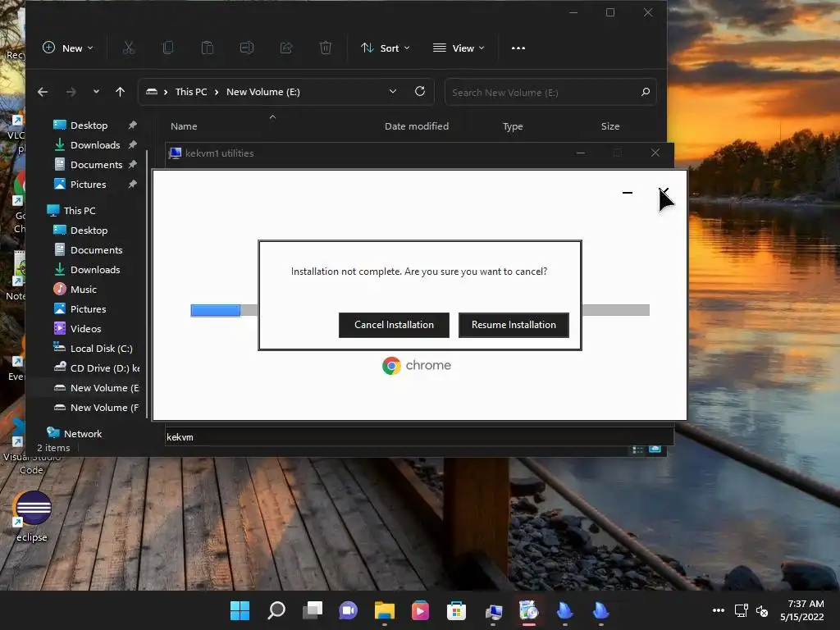Click the chrome logo in installer
Viewport: 840px width, 630px height.
[x=416, y=366]
